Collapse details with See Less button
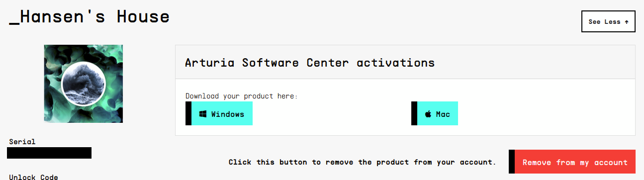Image resolution: width=644 pixels, height=180 pixels. point(608,21)
